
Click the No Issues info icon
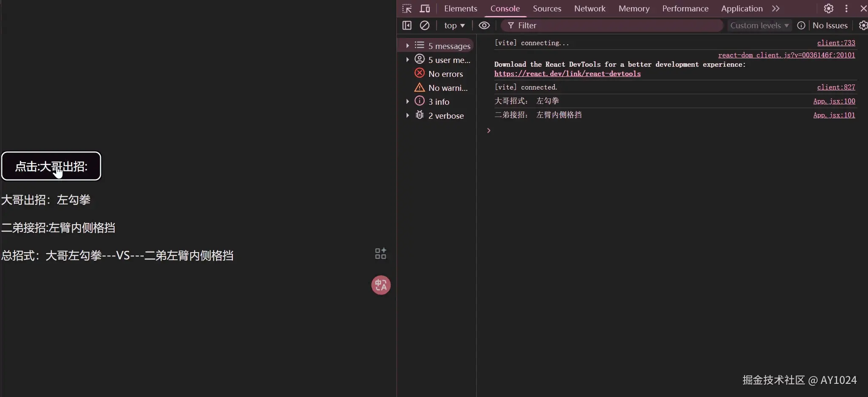tap(801, 25)
